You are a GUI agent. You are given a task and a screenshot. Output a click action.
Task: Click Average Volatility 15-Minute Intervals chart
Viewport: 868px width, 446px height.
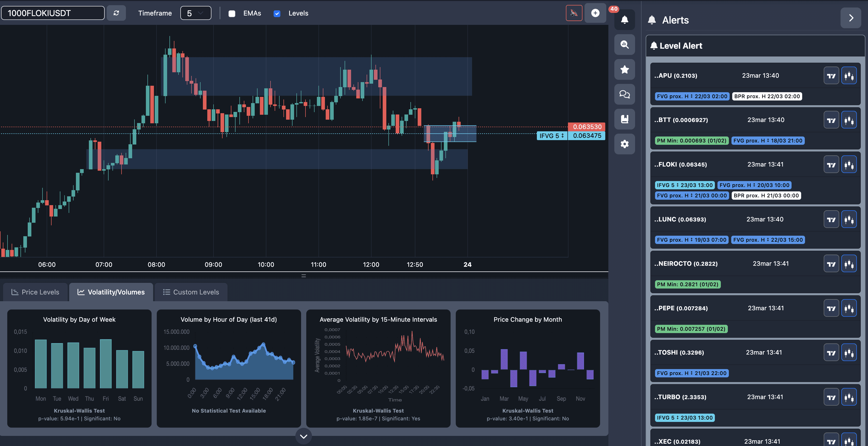pyautogui.click(x=378, y=369)
